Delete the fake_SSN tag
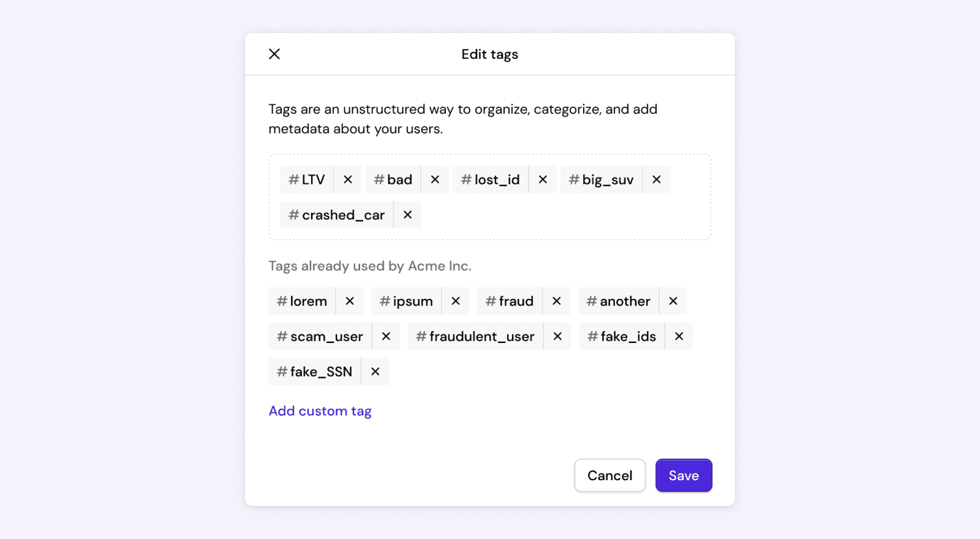 374,371
